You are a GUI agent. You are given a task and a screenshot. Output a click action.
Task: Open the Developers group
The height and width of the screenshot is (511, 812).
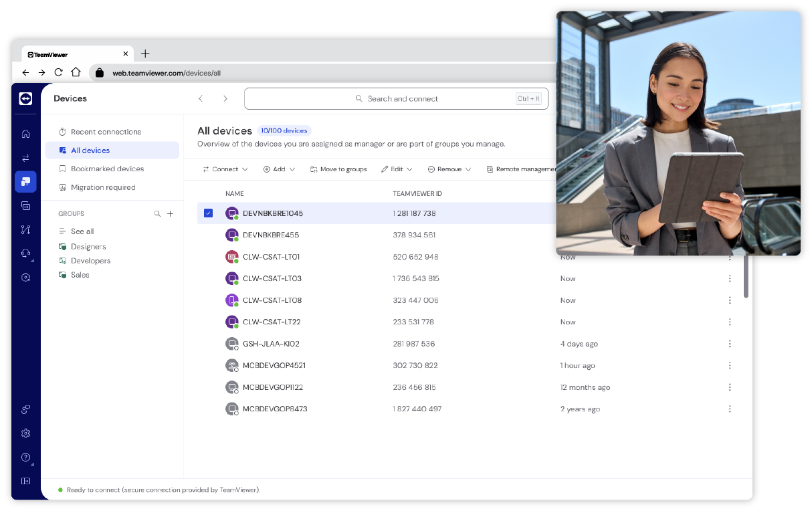click(x=84, y=261)
